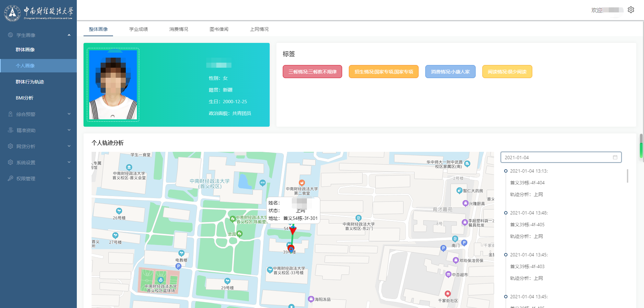Click the calendar icon in date field
Screen dimensions: 644x308
(615, 157)
